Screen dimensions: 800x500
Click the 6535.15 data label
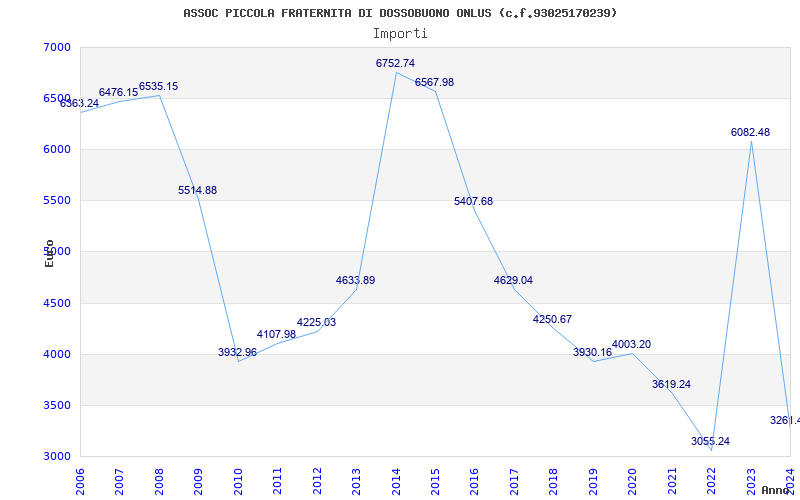159,86
